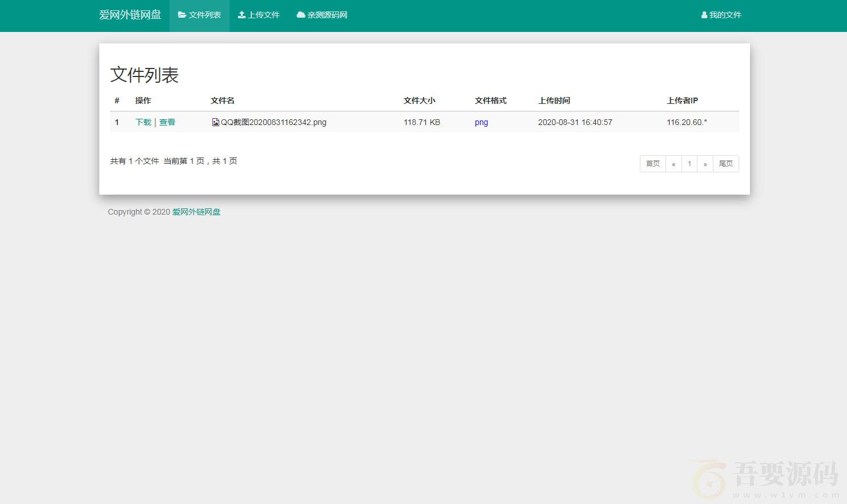Select page 1 in pagination
The height and width of the screenshot is (504, 847).
[689, 164]
